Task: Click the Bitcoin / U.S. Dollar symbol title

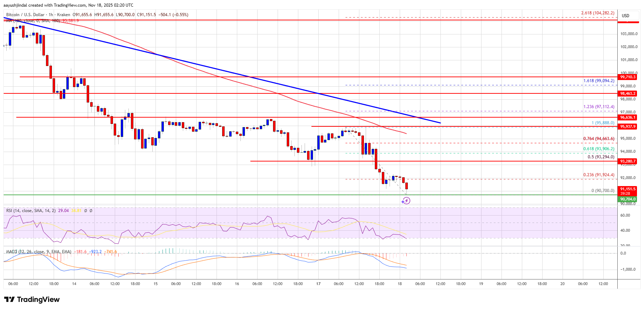Action: tap(25, 15)
